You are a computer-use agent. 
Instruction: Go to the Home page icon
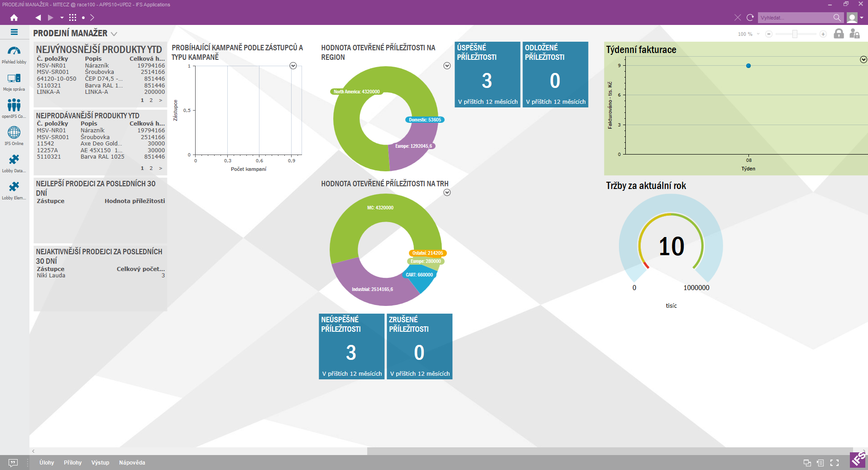[14, 18]
